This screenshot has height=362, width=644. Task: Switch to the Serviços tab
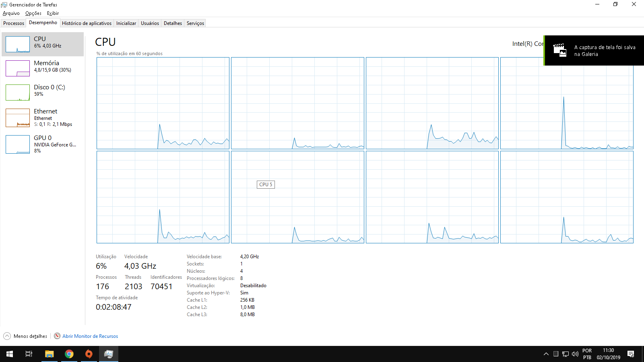pyautogui.click(x=195, y=23)
